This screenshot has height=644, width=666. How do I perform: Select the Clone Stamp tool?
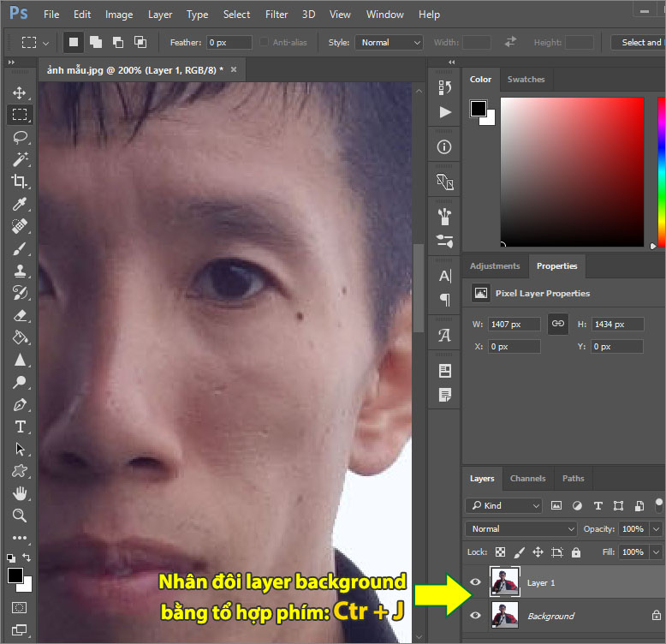tap(19, 271)
